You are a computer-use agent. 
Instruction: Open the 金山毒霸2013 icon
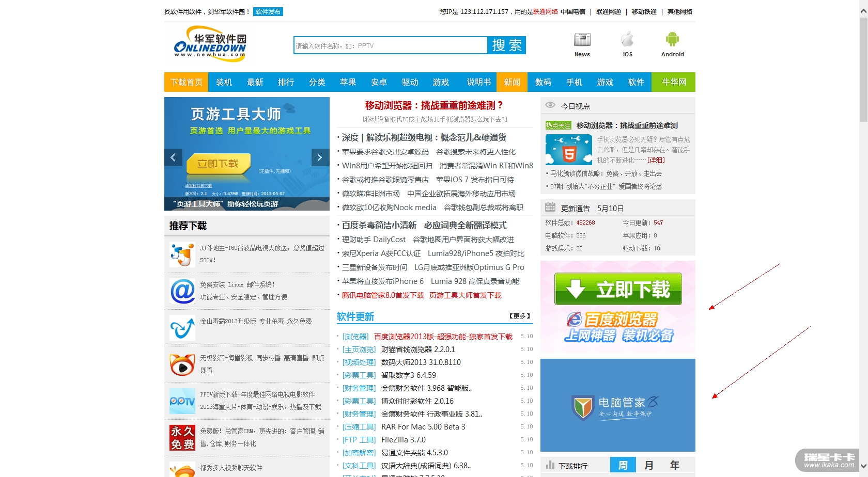click(182, 328)
